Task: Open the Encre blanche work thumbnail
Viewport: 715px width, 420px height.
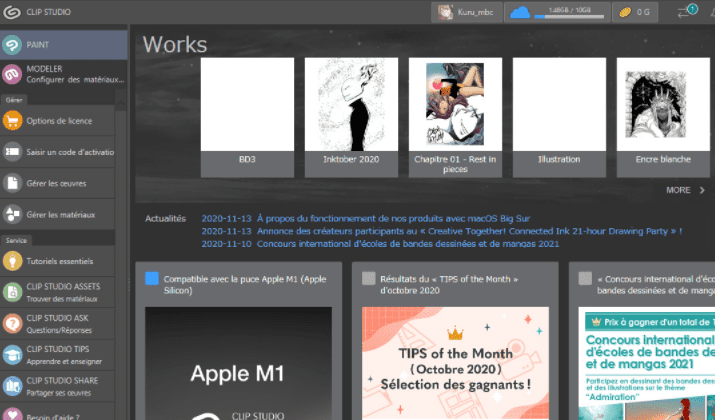Action: pos(663,104)
